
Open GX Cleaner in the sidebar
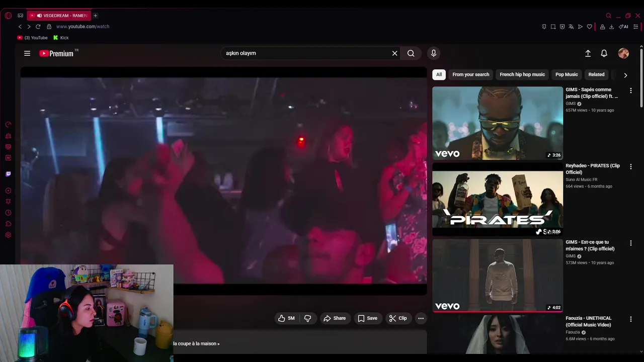click(x=8, y=136)
